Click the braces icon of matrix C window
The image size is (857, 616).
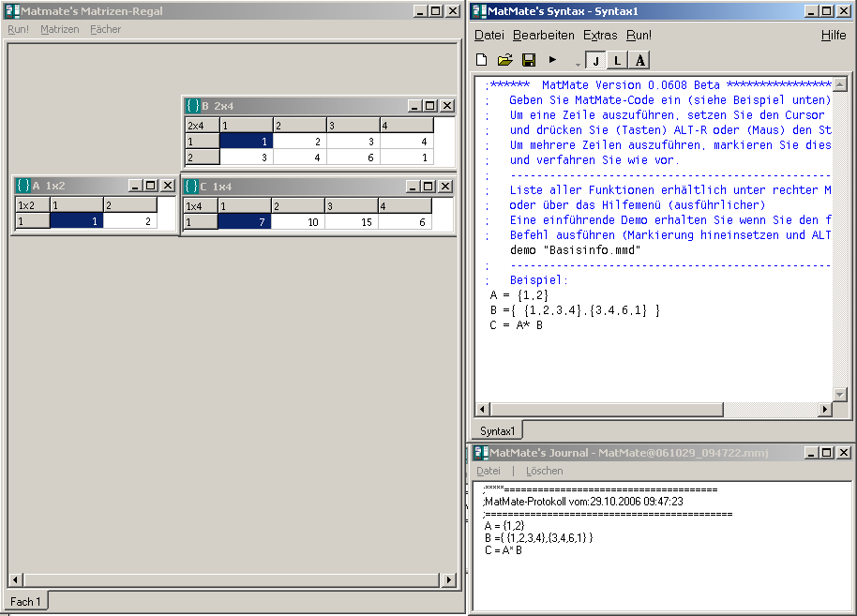tap(190, 187)
